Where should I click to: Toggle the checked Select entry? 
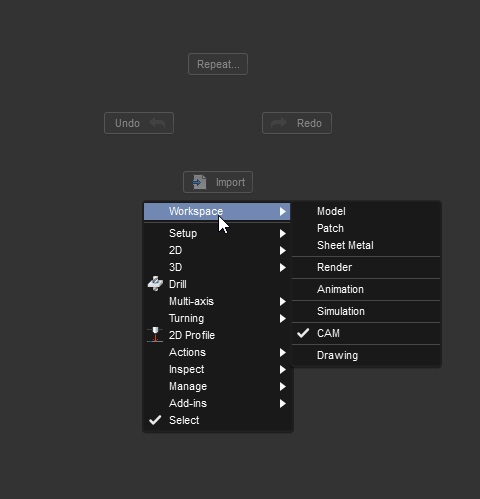[218, 420]
